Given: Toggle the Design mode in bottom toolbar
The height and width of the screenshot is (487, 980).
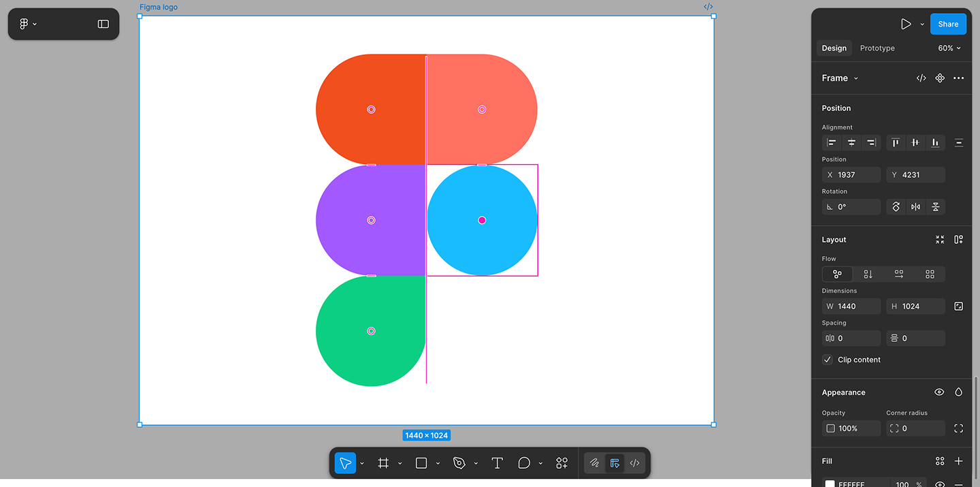Looking at the screenshot, I should click(x=615, y=463).
